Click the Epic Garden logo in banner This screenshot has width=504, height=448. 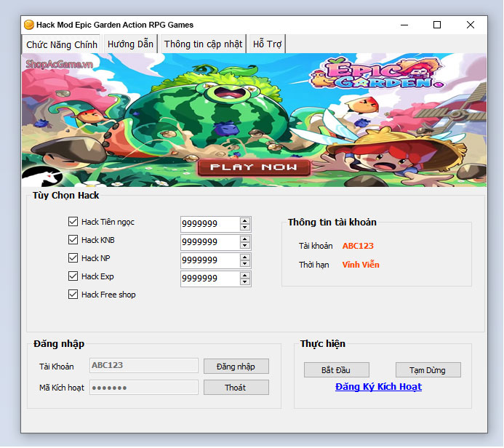click(x=377, y=73)
